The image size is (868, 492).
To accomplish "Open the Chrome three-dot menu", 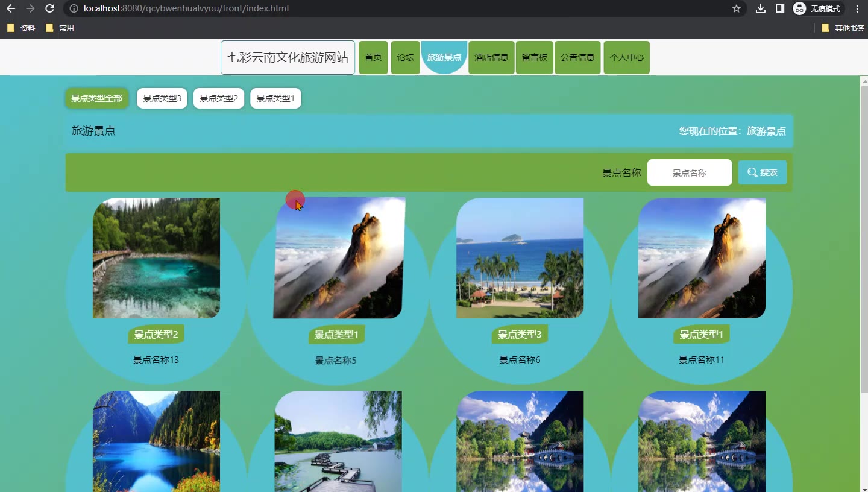I will click(858, 8).
